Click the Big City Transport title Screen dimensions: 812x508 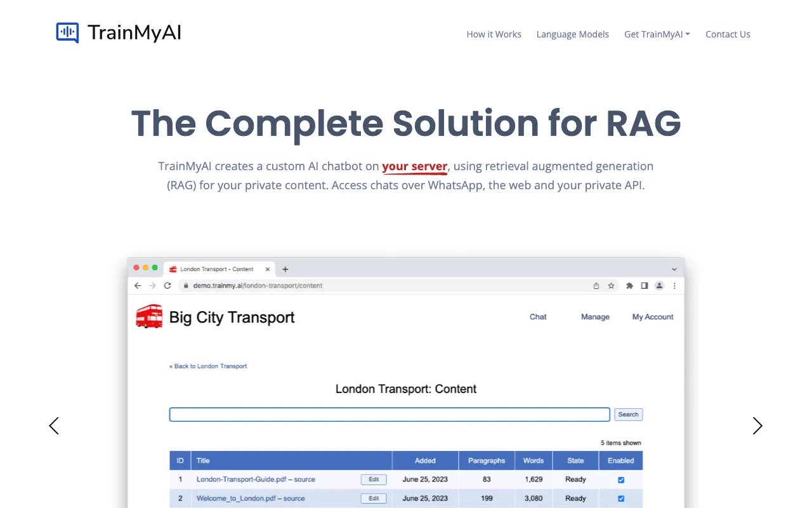pyautogui.click(x=232, y=317)
